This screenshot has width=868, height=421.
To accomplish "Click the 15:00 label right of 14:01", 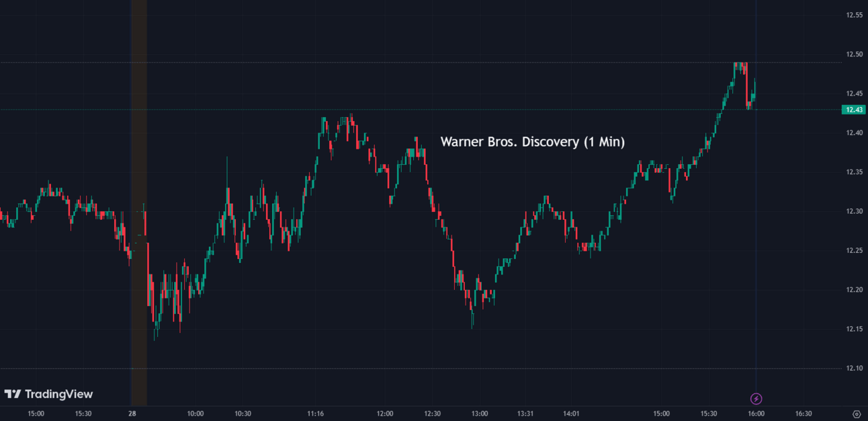I will pyautogui.click(x=662, y=414).
